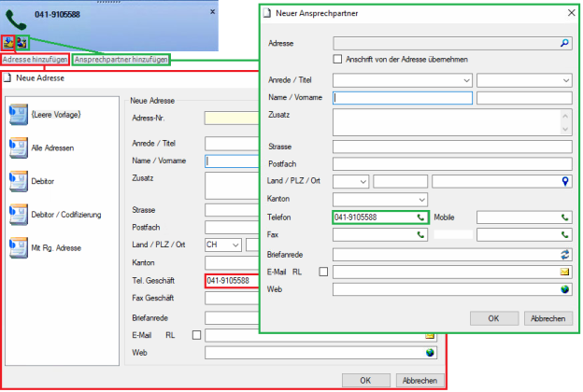Enable Anschrift von der Adresse übernehmen checkbox
Viewport: 583px width, 392px height.
(x=337, y=60)
